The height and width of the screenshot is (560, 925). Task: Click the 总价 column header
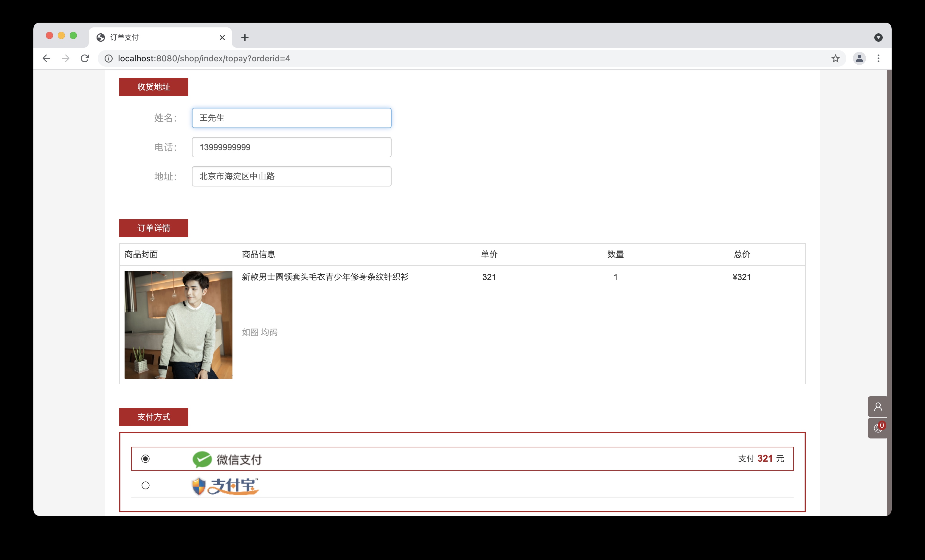742,254
